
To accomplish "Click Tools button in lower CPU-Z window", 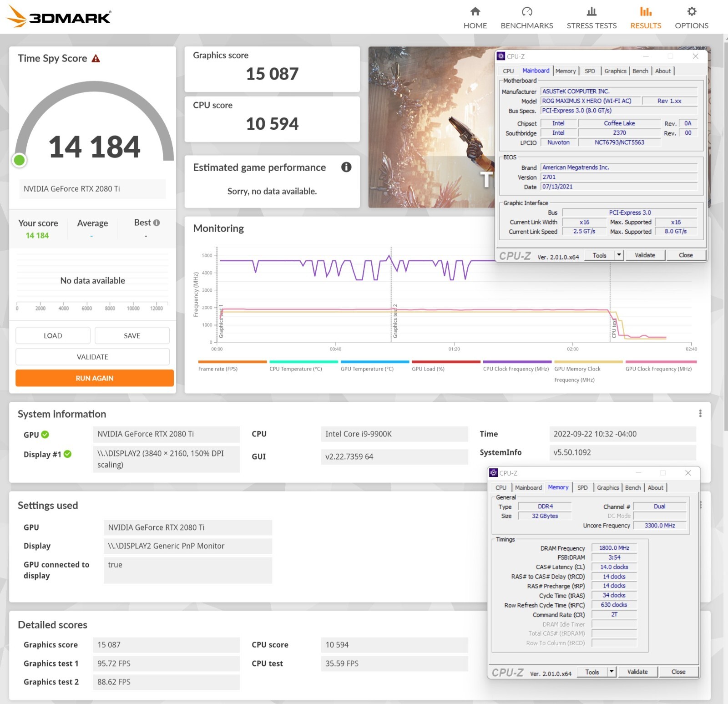I will (592, 672).
